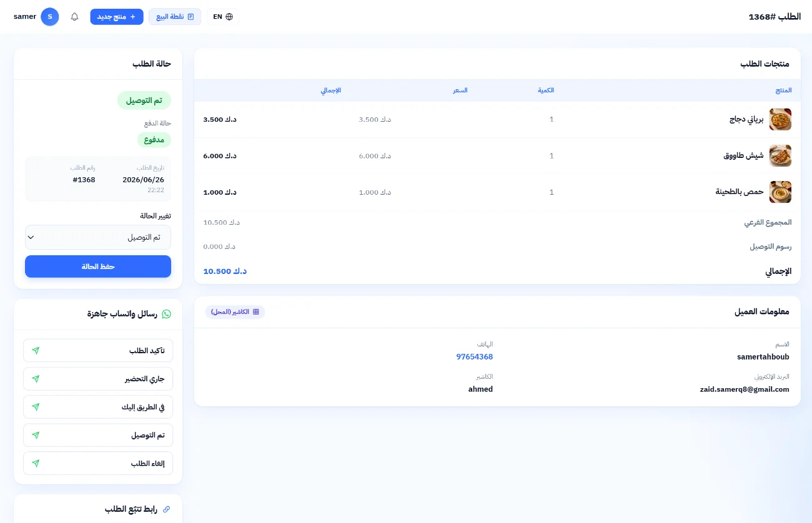Click product name بریاني دجاج
812x523 pixels.
746,119
